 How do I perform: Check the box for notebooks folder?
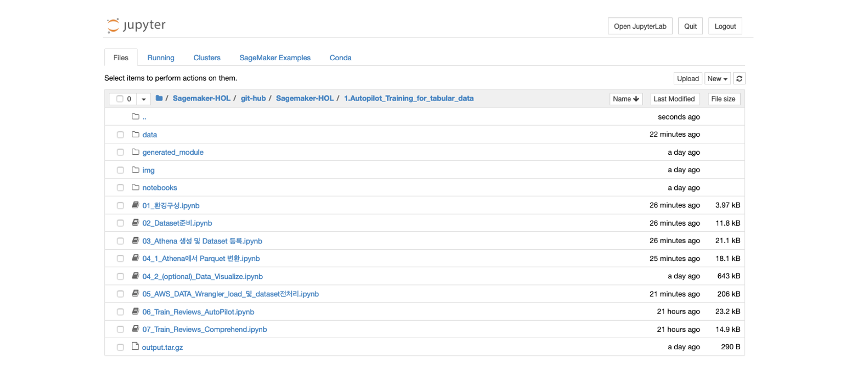120,188
